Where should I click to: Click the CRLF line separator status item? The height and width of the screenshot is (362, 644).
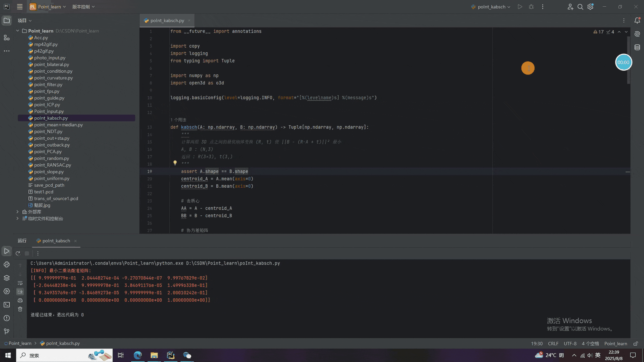[x=553, y=344]
